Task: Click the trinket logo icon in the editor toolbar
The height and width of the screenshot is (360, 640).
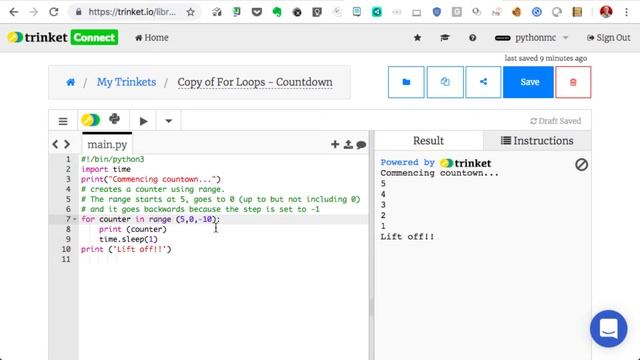Action: (90, 120)
